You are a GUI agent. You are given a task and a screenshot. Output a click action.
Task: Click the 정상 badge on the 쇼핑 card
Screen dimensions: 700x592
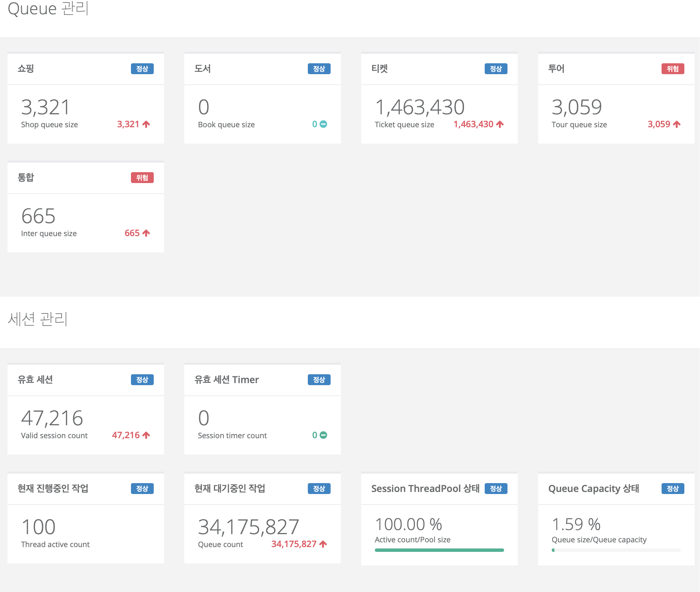point(142,69)
